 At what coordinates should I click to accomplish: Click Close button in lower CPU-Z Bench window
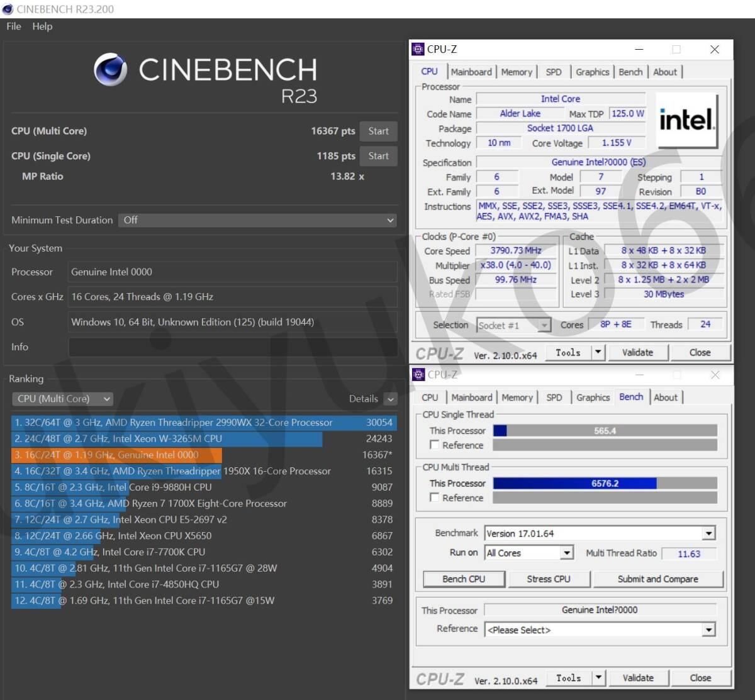pos(700,678)
